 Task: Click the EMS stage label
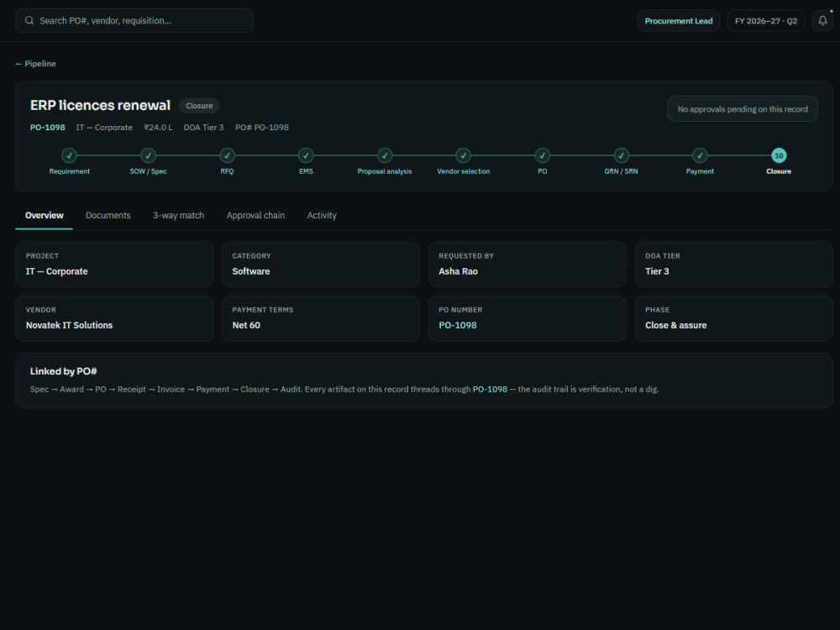click(x=306, y=171)
